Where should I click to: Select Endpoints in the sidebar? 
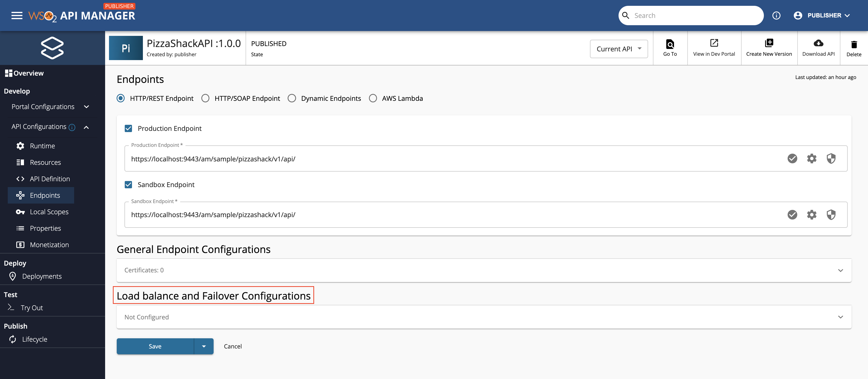(45, 195)
